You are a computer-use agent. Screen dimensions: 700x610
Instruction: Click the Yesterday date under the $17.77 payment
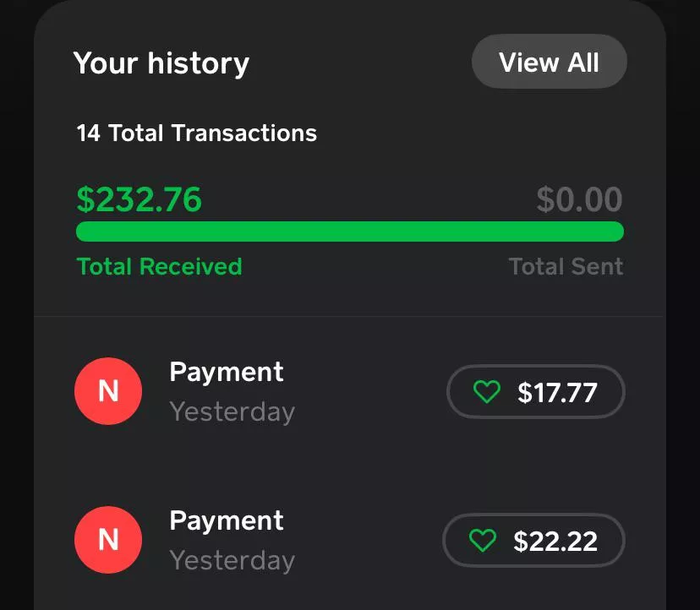(232, 412)
